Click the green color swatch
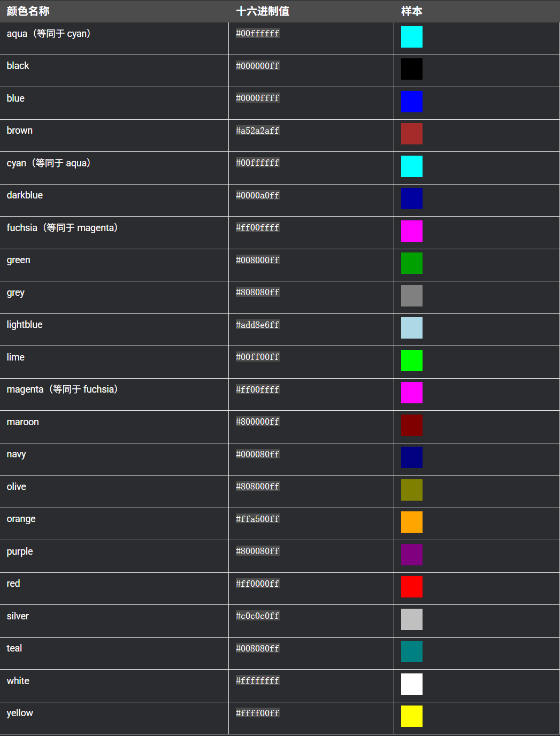 411,263
